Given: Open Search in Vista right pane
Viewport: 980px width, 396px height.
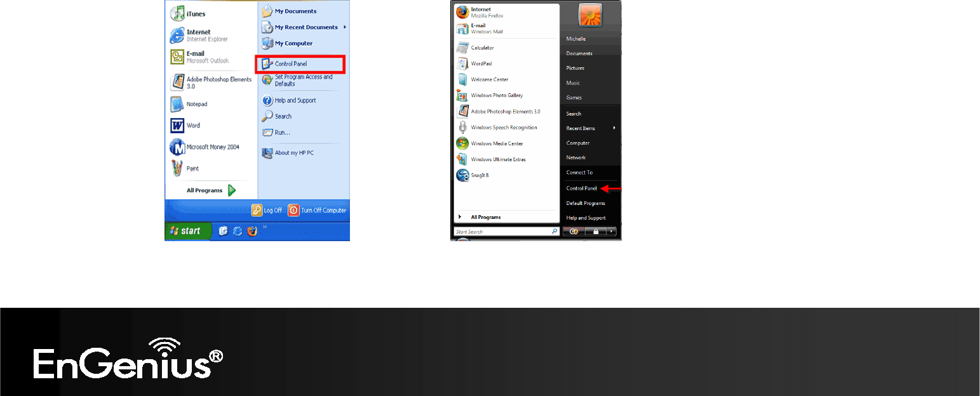Looking at the screenshot, I should point(574,114).
